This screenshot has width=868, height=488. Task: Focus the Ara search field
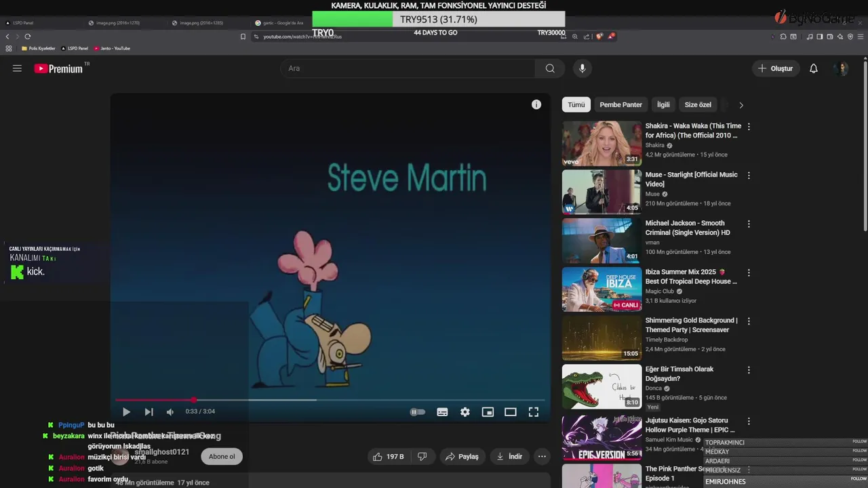tap(407, 68)
